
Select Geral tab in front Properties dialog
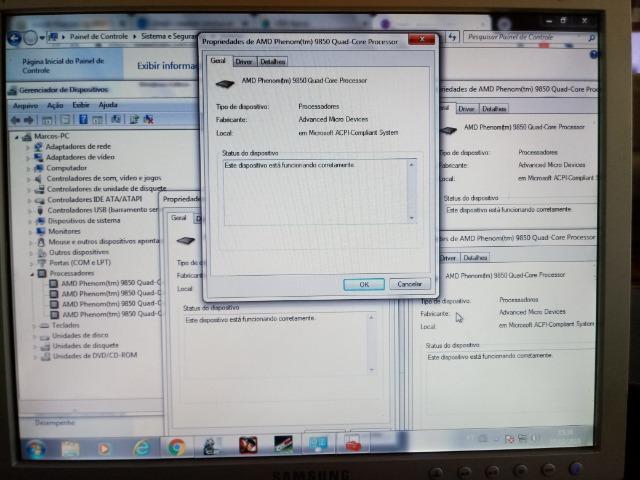[x=218, y=60]
